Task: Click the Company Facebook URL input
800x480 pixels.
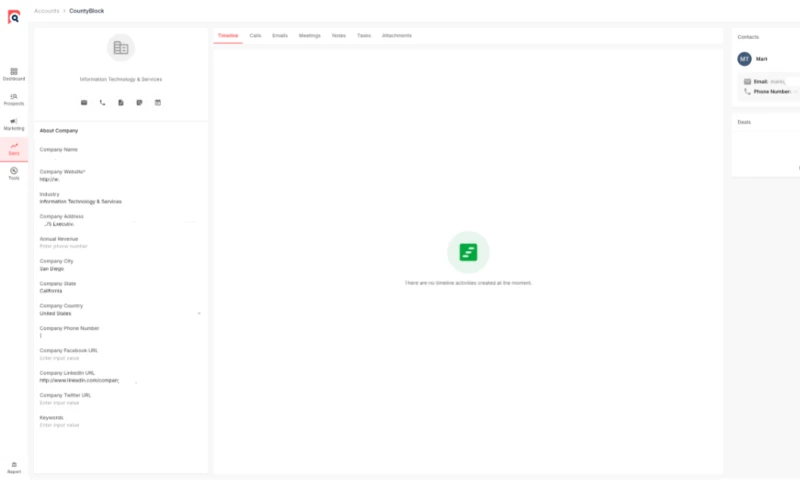Action: [121, 358]
